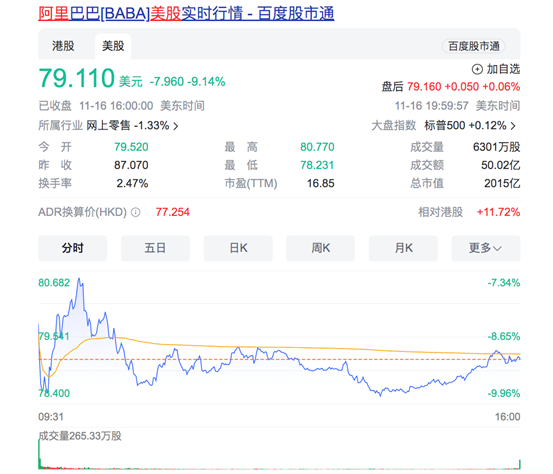Open the 更多 dropdown

coord(486,248)
